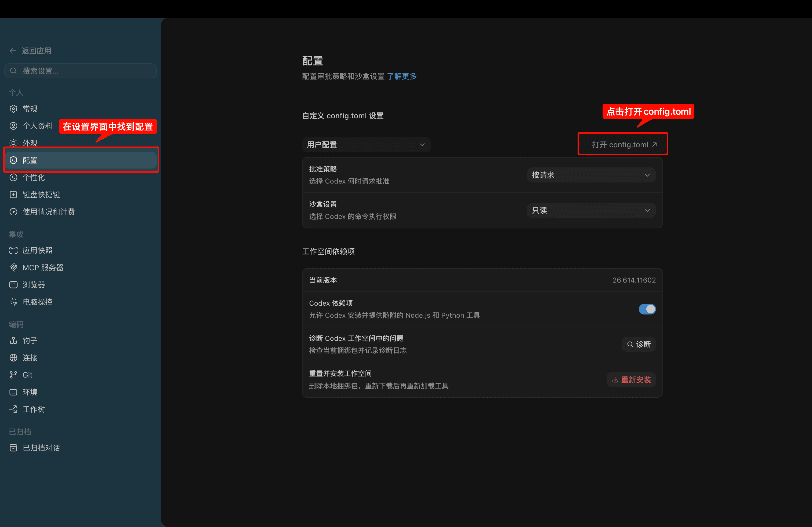Open 键盘快捷键 settings
Screen dimensions: 812x527
[81, 195]
